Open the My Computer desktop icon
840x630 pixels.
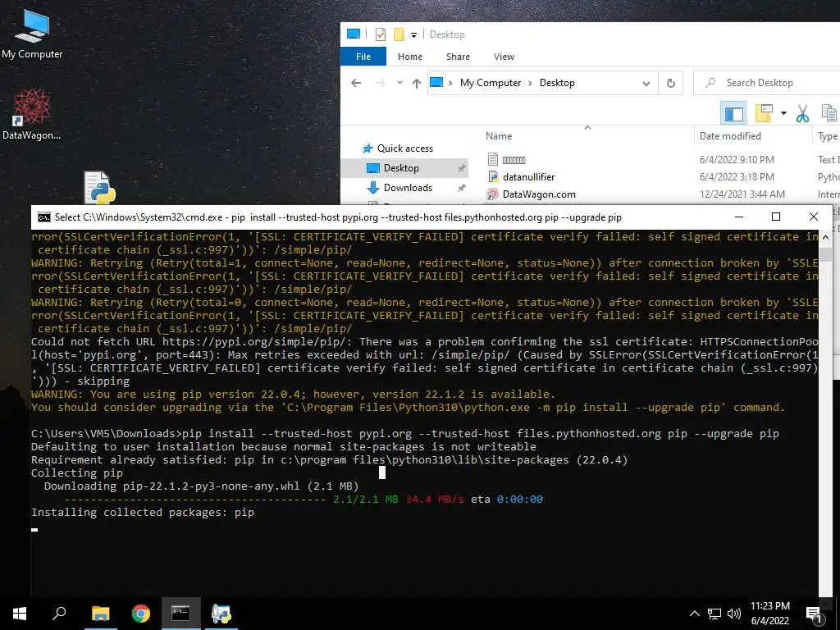tap(32, 34)
